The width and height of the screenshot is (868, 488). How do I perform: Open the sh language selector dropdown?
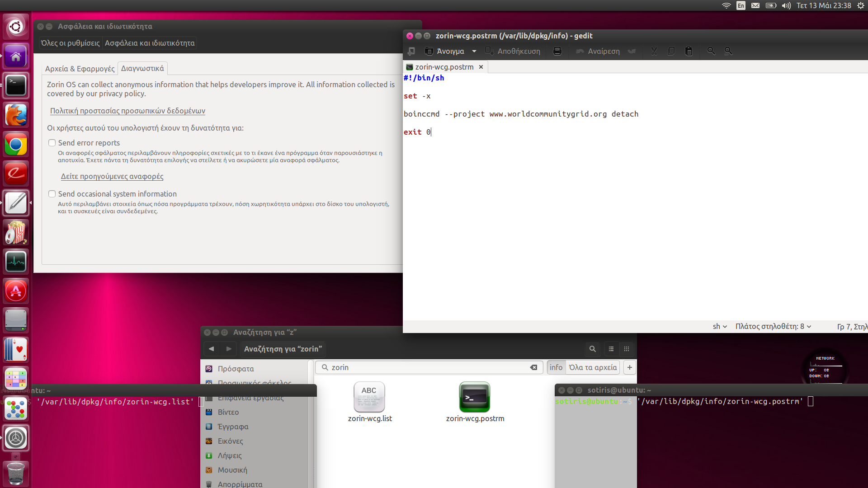(x=720, y=326)
